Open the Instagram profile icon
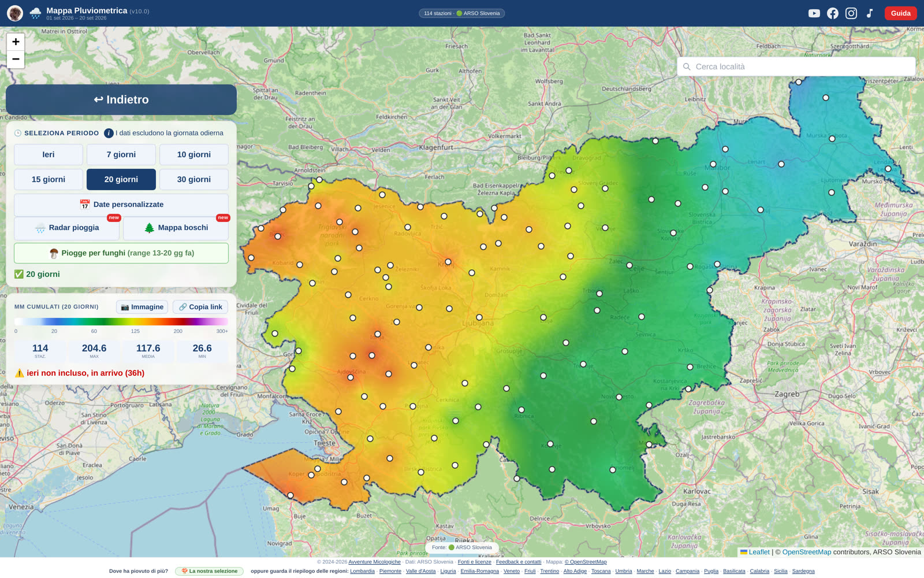This screenshot has width=924, height=578. point(851,13)
